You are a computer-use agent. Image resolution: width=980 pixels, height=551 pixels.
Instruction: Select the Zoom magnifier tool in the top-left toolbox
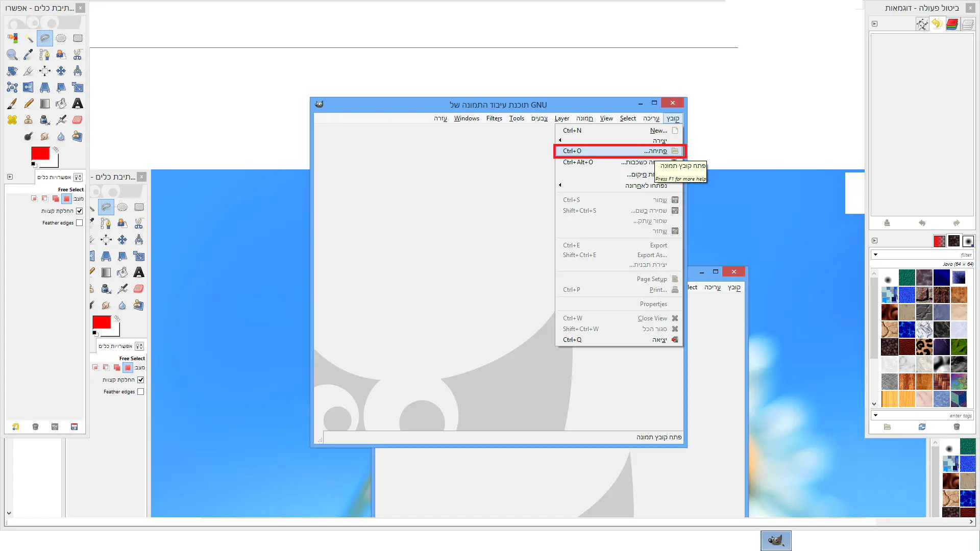[x=12, y=55]
